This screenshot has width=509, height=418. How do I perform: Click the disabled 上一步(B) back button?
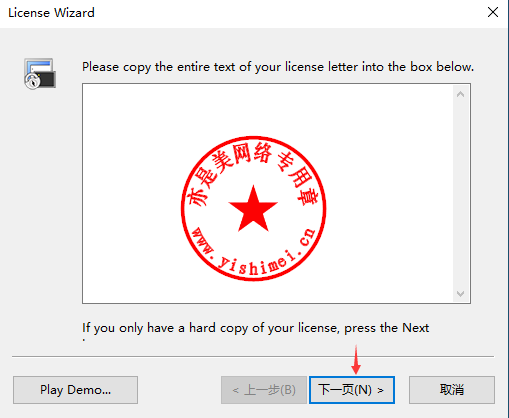(x=264, y=390)
